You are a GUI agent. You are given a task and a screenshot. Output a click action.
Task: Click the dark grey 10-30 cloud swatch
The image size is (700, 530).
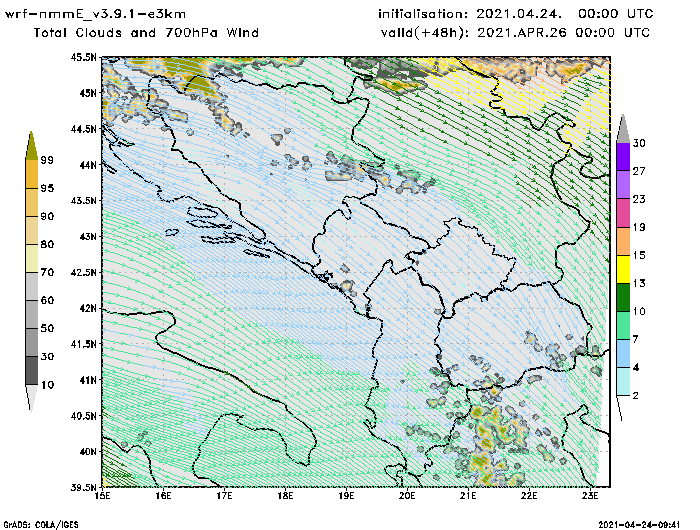click(32, 371)
